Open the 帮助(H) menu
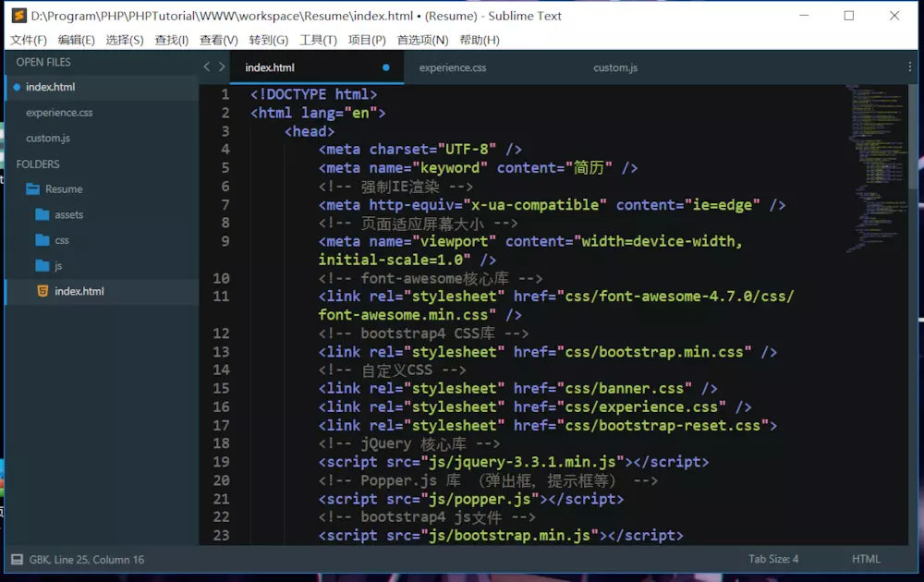Viewport: 924px width, 582px height. (480, 40)
